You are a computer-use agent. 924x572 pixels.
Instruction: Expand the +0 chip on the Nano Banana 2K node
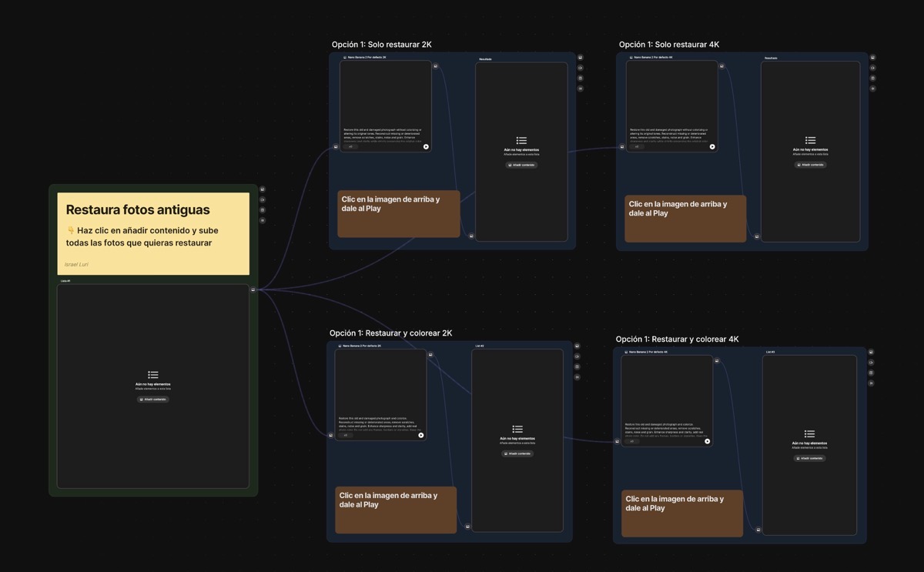350,146
